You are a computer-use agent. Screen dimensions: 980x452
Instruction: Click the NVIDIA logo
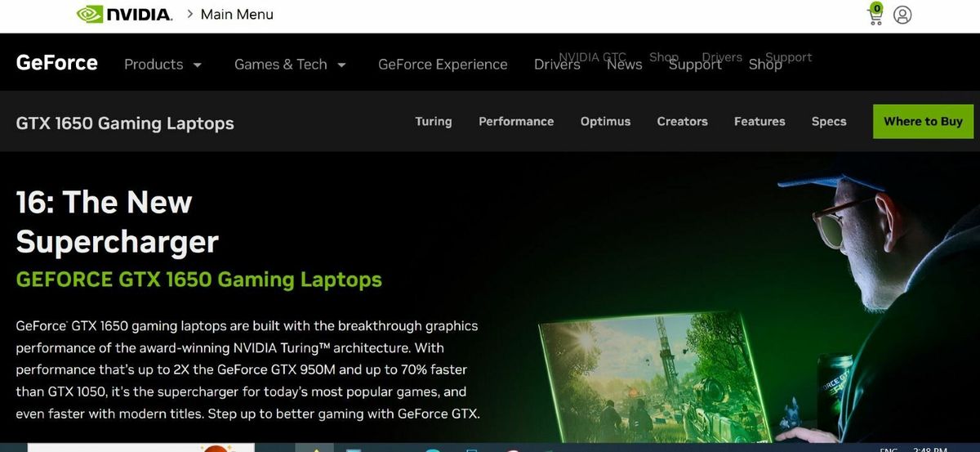click(124, 15)
